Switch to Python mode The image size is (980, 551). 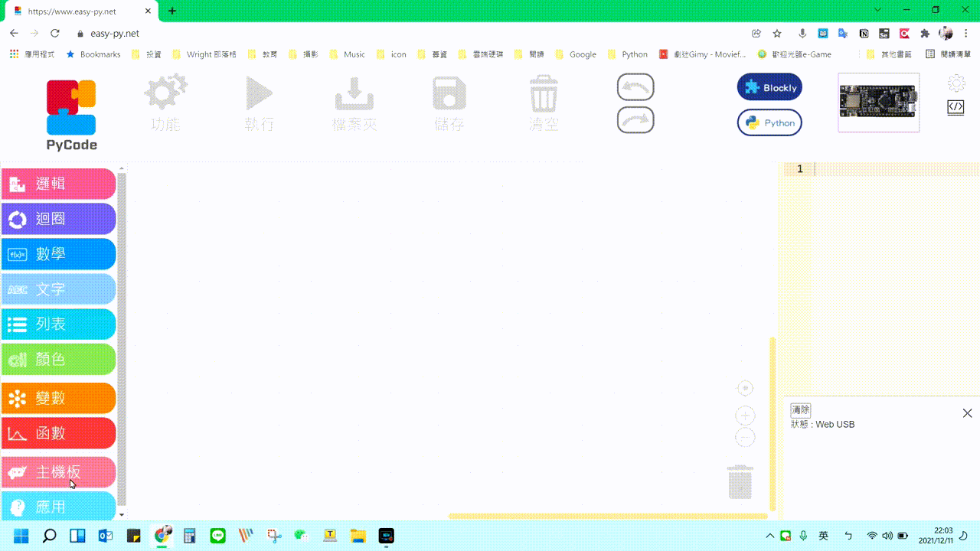(x=769, y=122)
